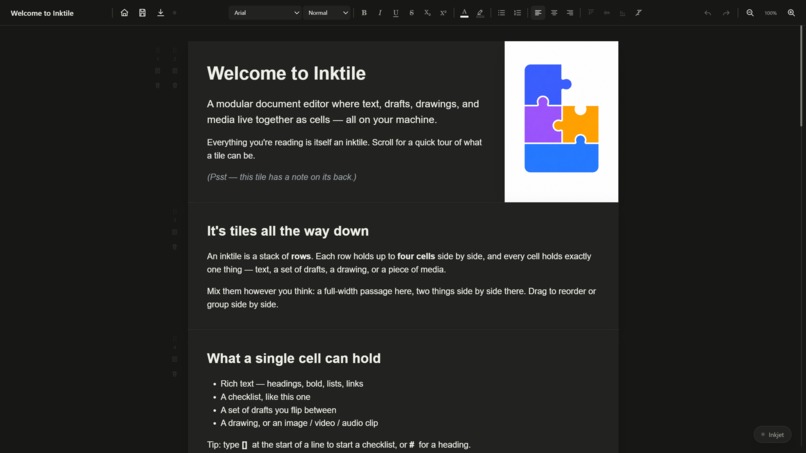Image resolution: width=806 pixels, height=453 pixels.
Task: Click the bullet "Rich text — headings, bold, lists, links"
Action: tap(291, 384)
